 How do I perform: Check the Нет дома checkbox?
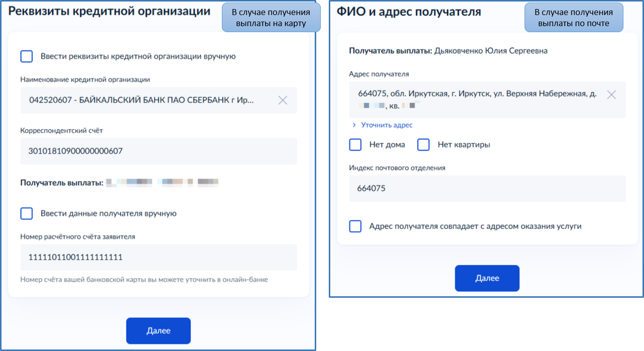tap(355, 145)
